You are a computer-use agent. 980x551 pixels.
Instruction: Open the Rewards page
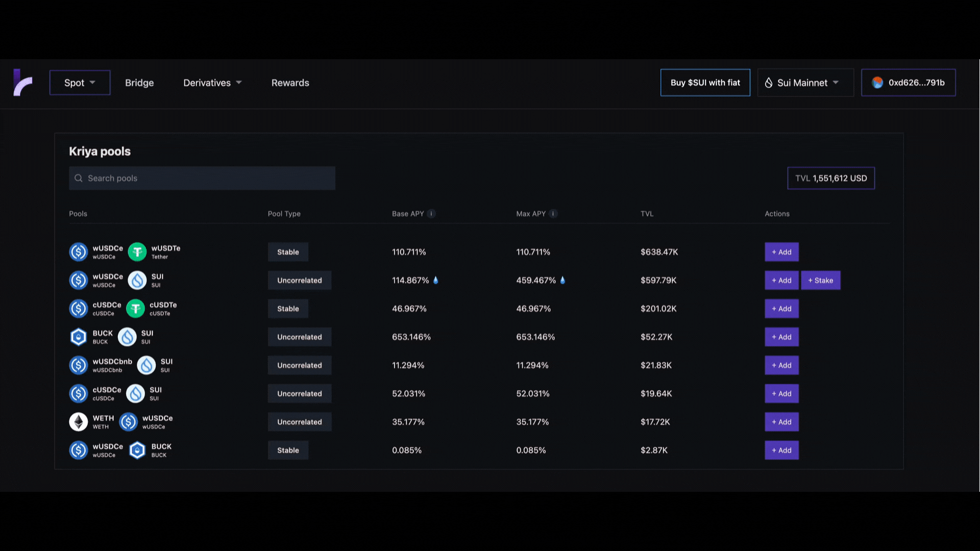[x=290, y=83]
